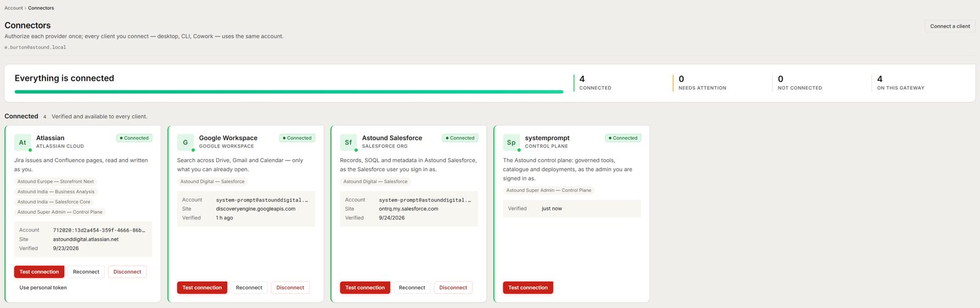
Task: Click the site astounddigital.atlassian.net
Action: [x=86, y=239]
